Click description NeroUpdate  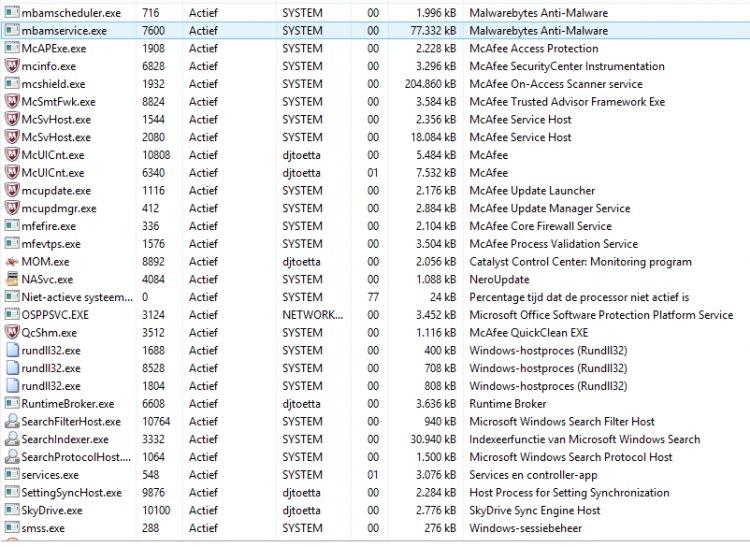point(499,279)
